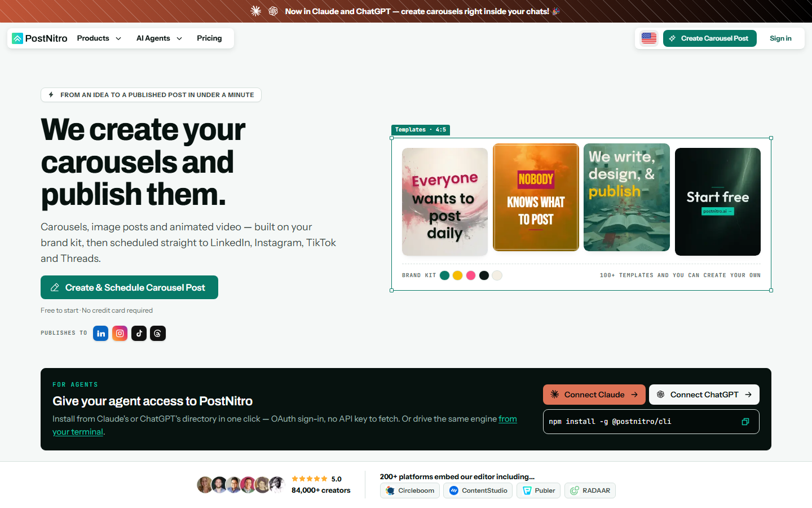812x508 pixels.
Task: Open the 'Start free' template
Action: (718, 202)
